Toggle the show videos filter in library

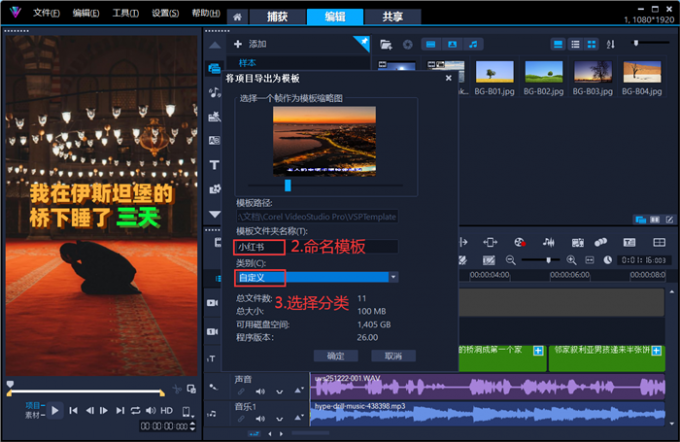(x=430, y=44)
